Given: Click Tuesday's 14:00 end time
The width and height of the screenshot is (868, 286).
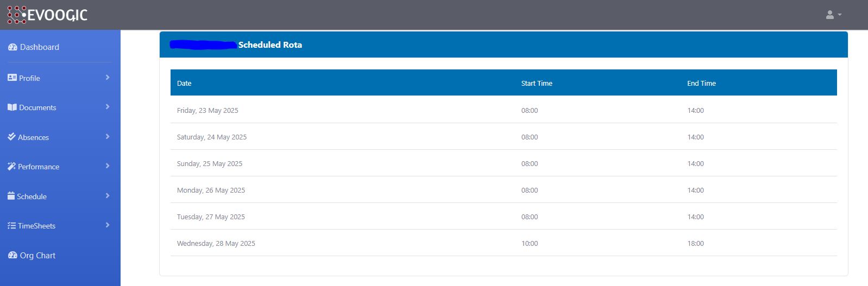Looking at the screenshot, I should tap(695, 217).
